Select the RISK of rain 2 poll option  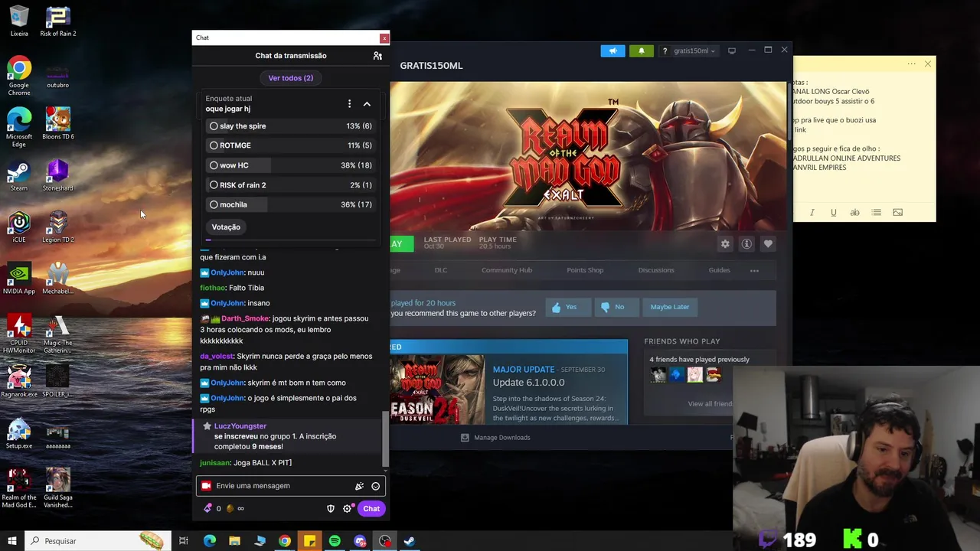tap(291, 185)
